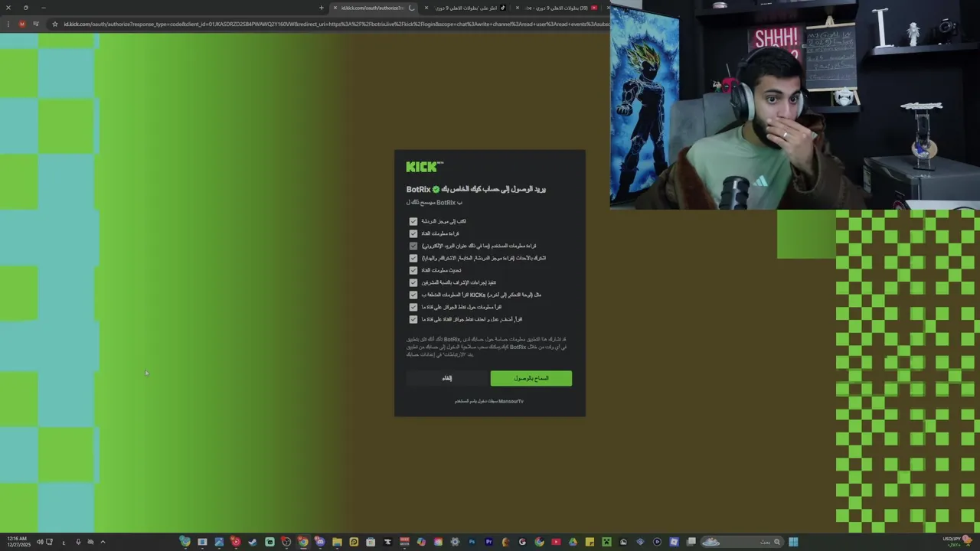Open the USD/JPY widget in the taskbar corner
The height and width of the screenshot is (551, 980).
(x=957, y=542)
